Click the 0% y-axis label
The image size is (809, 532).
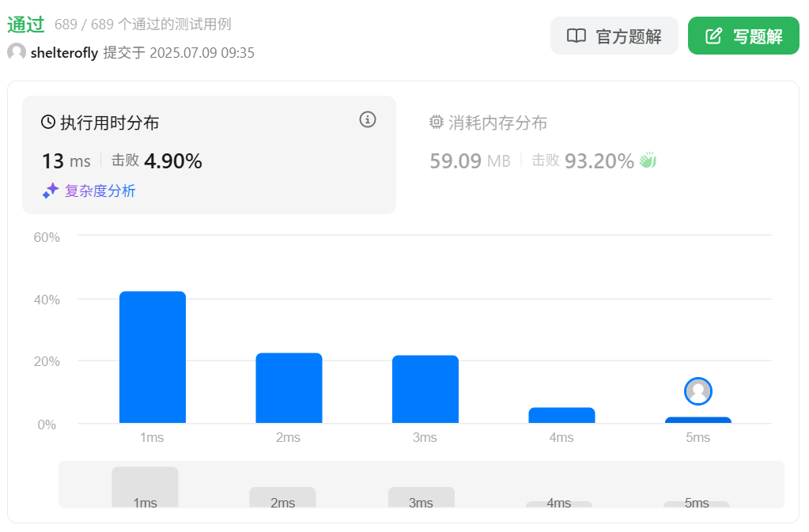coord(47,424)
